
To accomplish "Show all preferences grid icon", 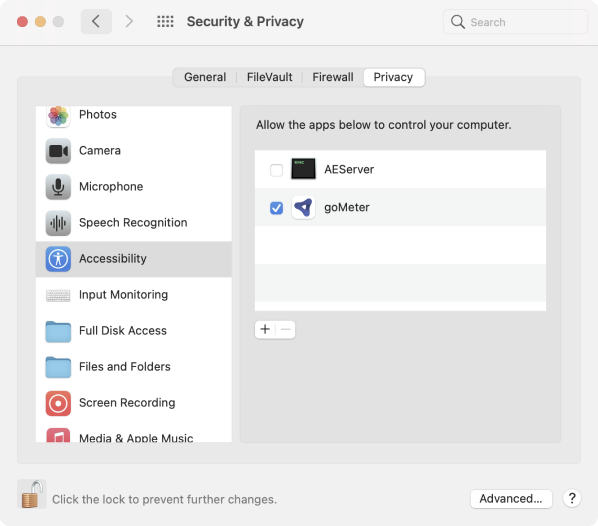I will (x=165, y=21).
